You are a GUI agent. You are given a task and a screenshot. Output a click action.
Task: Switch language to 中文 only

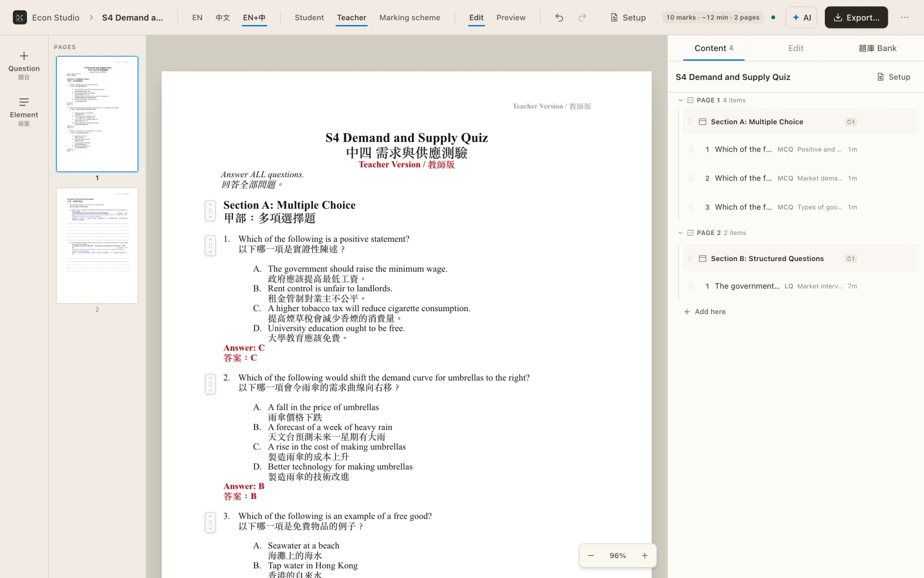[222, 17]
